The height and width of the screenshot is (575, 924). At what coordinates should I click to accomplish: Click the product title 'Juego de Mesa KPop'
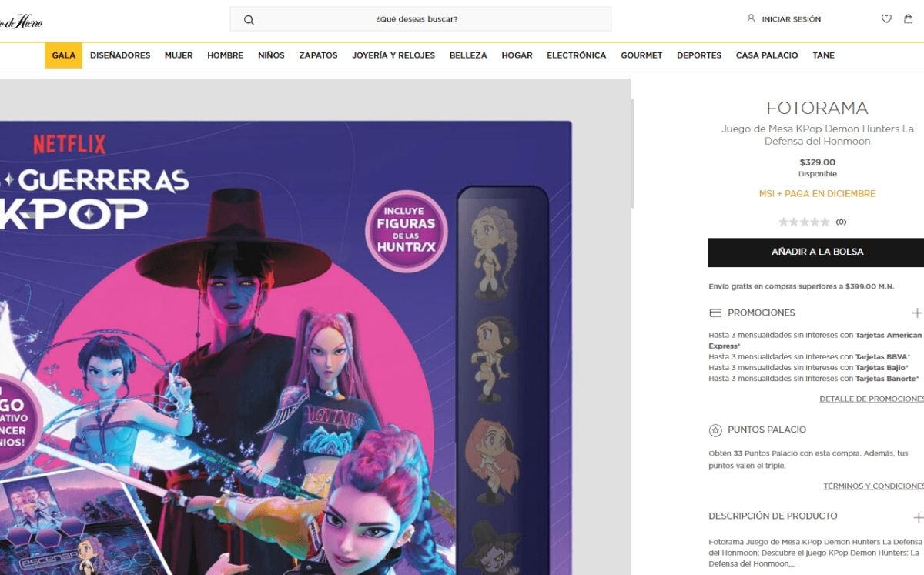pos(817,135)
